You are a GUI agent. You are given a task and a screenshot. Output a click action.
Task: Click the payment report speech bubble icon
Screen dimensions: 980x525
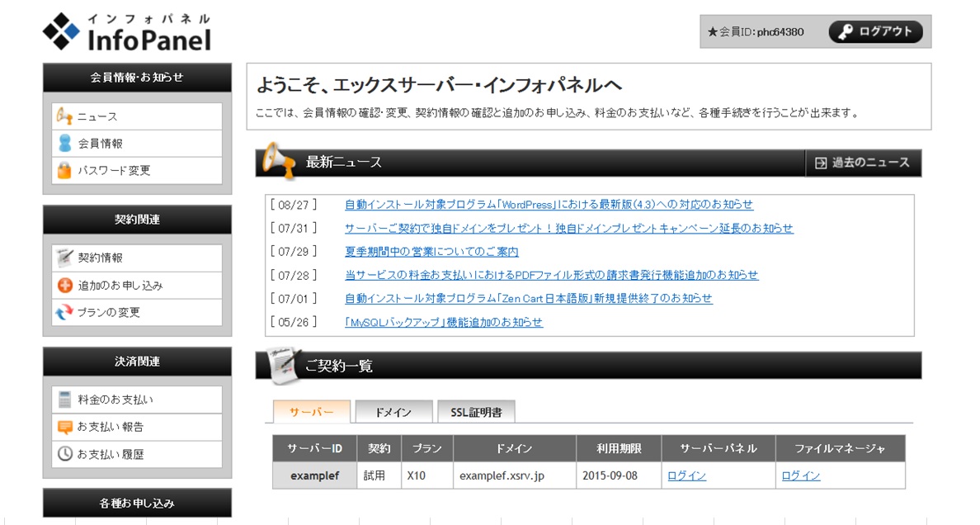click(64, 427)
